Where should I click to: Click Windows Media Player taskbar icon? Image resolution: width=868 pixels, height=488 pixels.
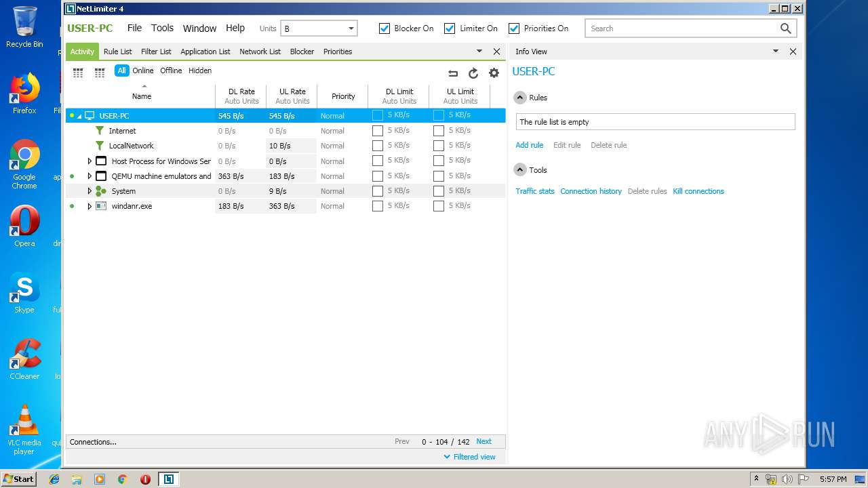click(x=100, y=479)
